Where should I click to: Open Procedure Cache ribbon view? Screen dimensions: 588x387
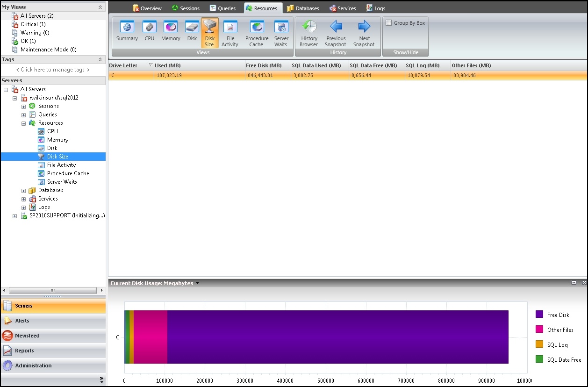pos(257,34)
